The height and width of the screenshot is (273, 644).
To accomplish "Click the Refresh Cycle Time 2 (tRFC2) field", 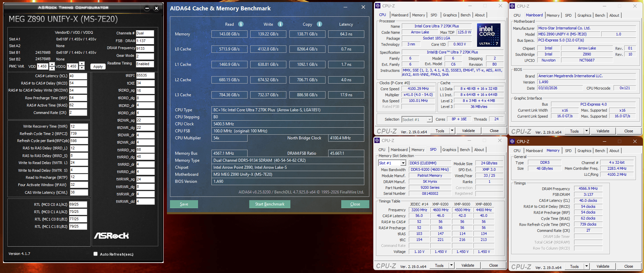I will point(79,133).
